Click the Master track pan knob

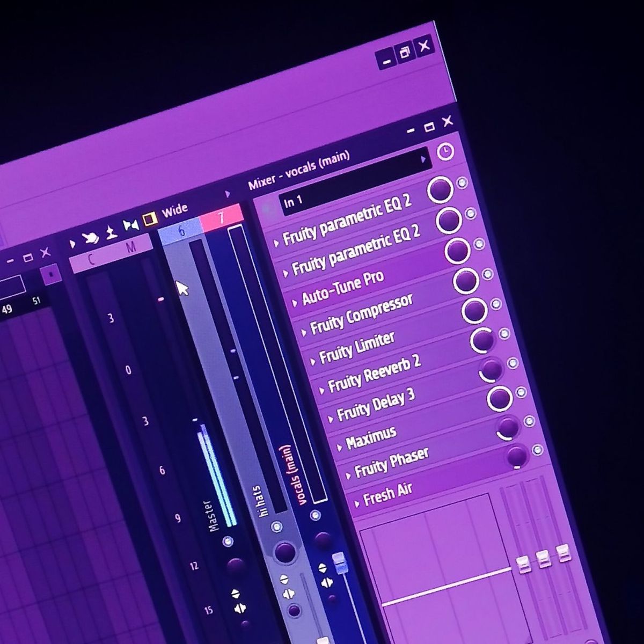[x=235, y=566]
